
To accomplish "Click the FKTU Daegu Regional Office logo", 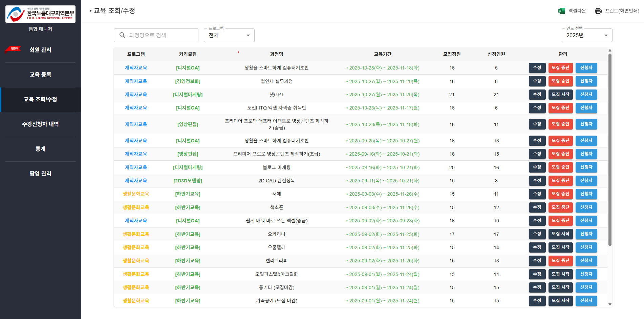I will (x=40, y=14).
